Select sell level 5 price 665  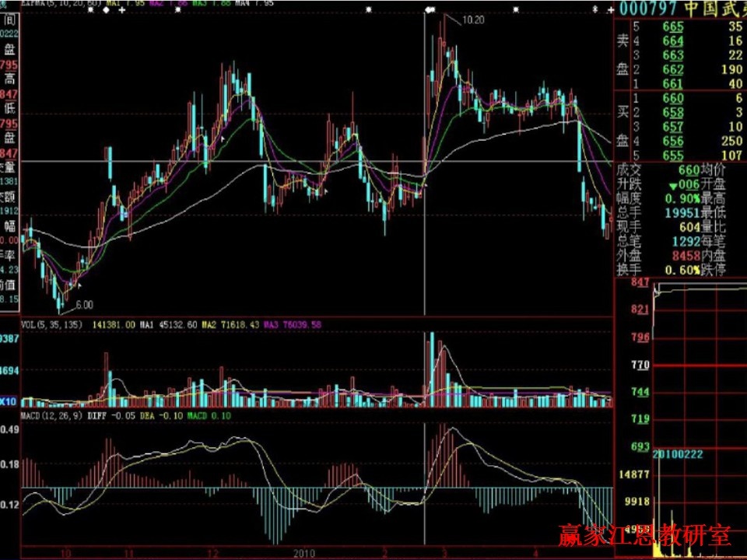pos(673,28)
